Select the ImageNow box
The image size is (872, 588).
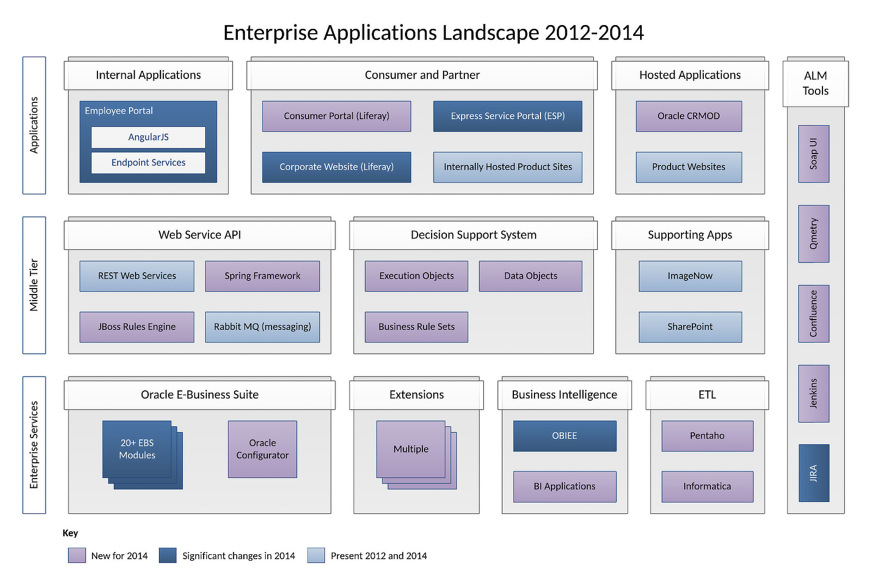690,276
